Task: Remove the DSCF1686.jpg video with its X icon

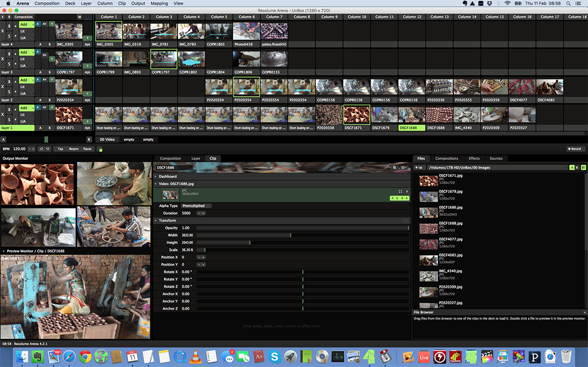Action: click(x=407, y=191)
